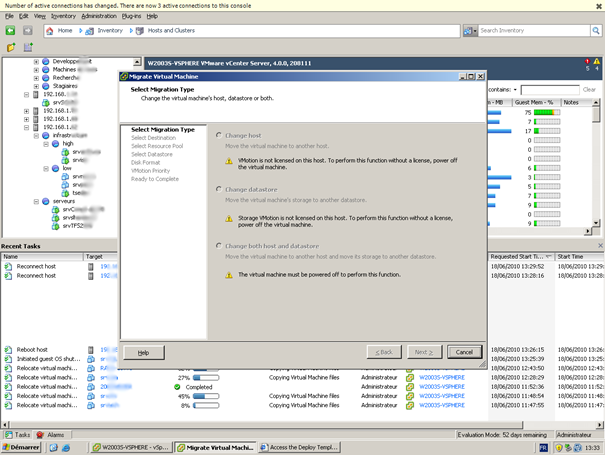Screen dimensions: 605x455
Task: Open the Inventory menu
Action: [63, 16]
